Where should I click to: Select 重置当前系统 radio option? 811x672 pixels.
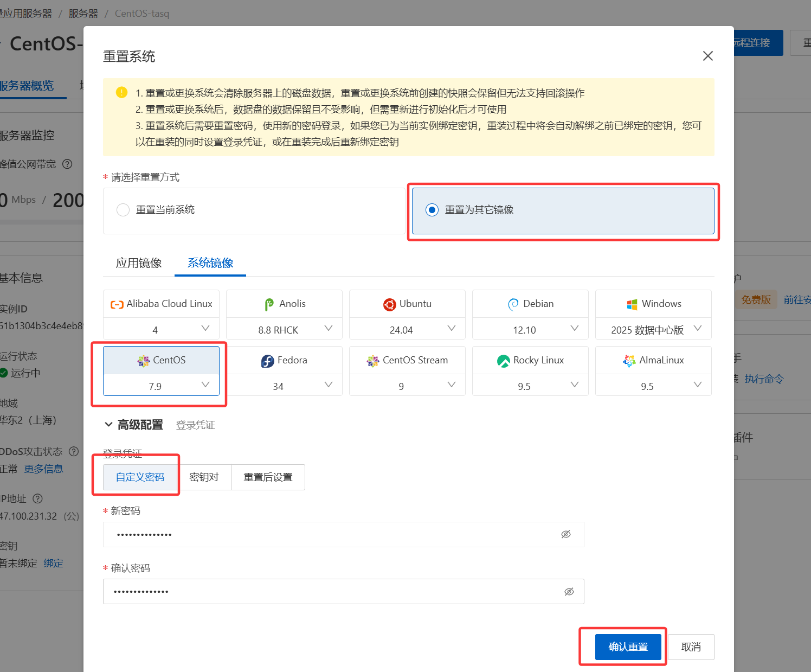pyautogui.click(x=123, y=210)
